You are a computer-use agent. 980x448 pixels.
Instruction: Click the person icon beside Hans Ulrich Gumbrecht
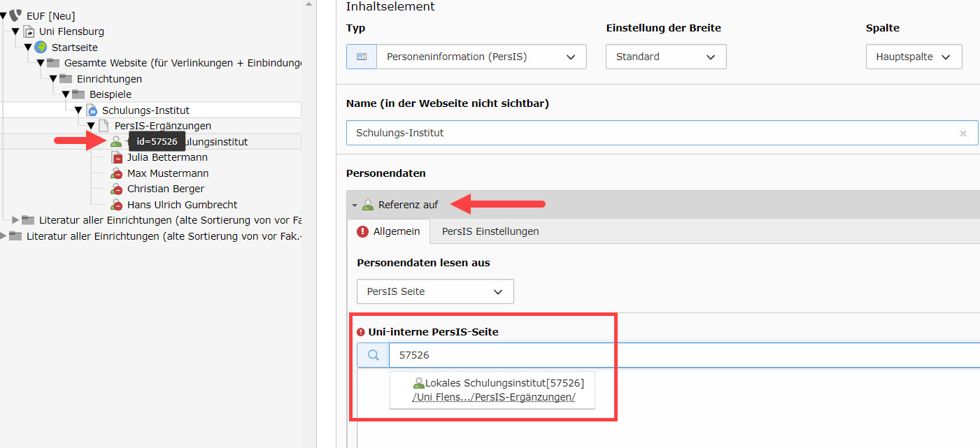point(117,205)
